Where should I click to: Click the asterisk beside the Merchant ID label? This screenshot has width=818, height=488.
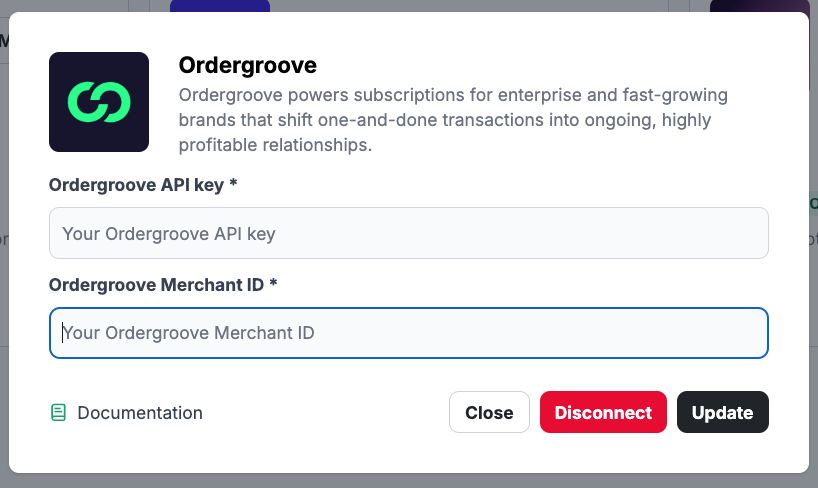[273, 284]
